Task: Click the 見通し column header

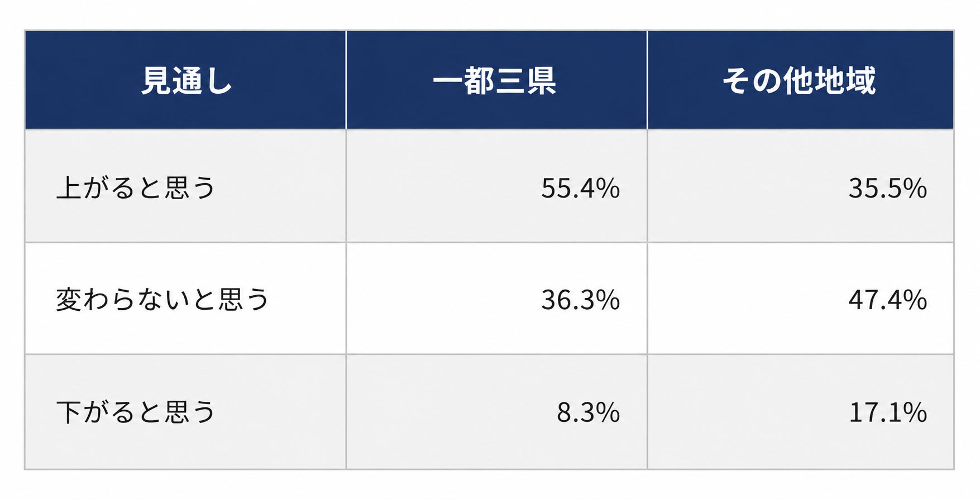Action: (186, 80)
